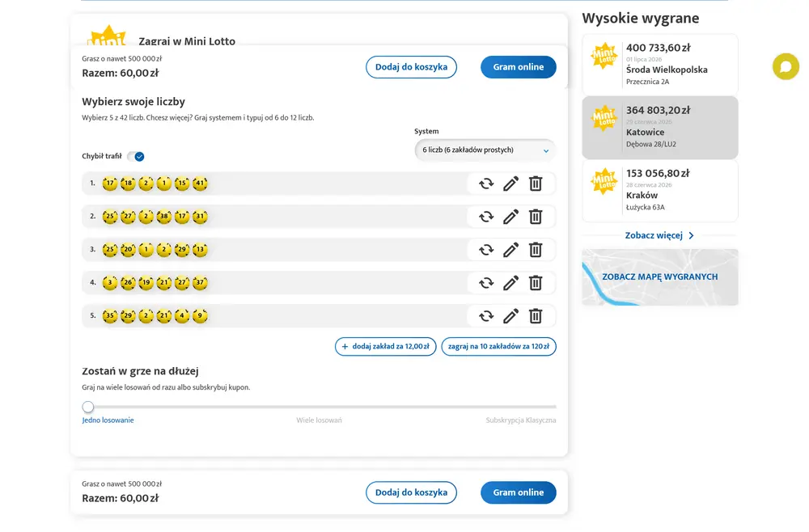Click address Łużycka 63A

pyautogui.click(x=646, y=207)
